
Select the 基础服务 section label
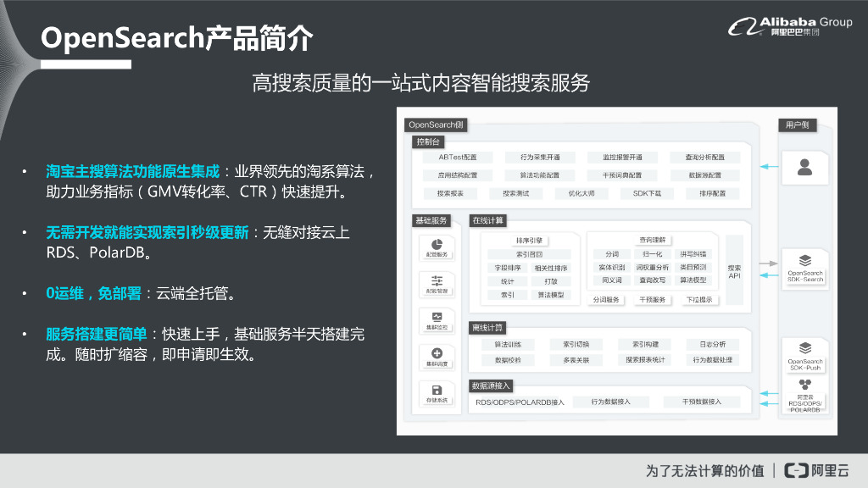pyautogui.click(x=431, y=221)
